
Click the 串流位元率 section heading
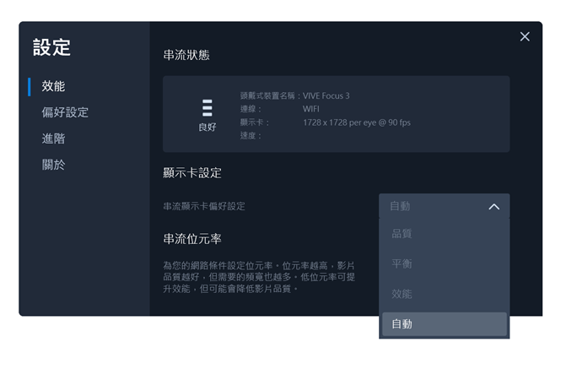pyautogui.click(x=192, y=239)
